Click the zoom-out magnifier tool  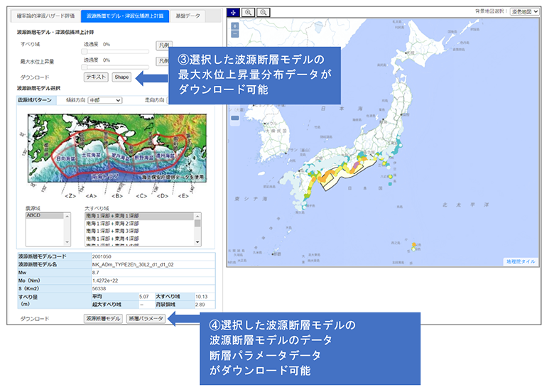point(263,13)
